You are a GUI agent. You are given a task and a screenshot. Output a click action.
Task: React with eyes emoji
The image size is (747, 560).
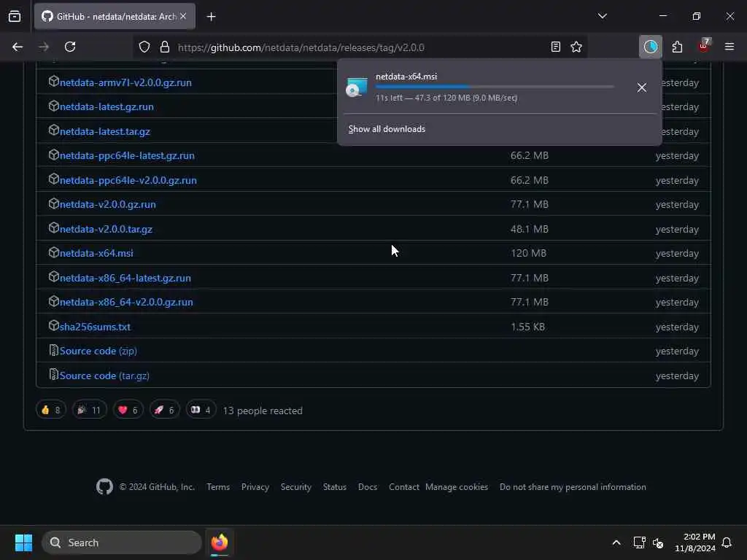click(201, 410)
